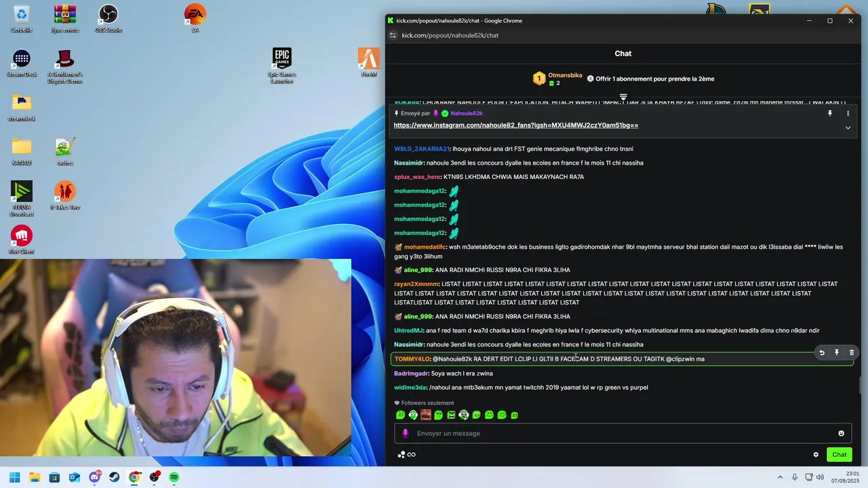This screenshot has height=488, width=868.
Task: Insert the brown face emote from quick row
Action: pyautogui.click(x=426, y=415)
